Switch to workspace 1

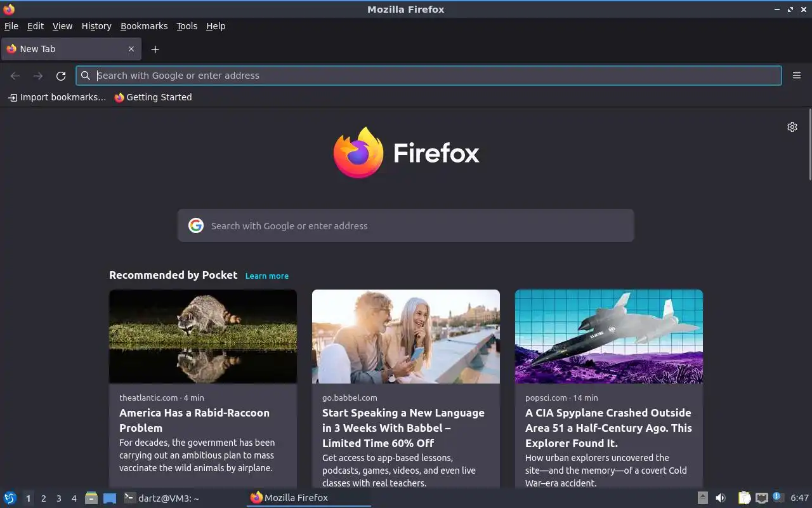28,498
